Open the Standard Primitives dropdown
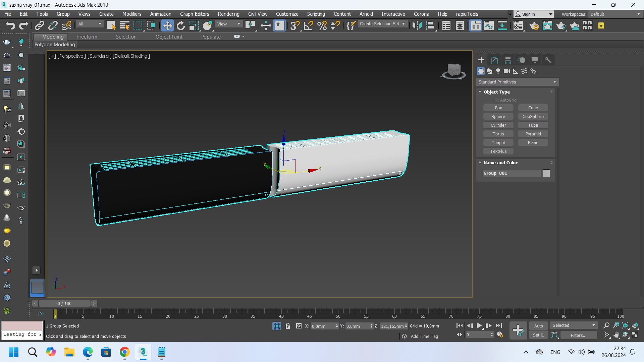Image resolution: width=644 pixels, height=362 pixels. click(517, 82)
